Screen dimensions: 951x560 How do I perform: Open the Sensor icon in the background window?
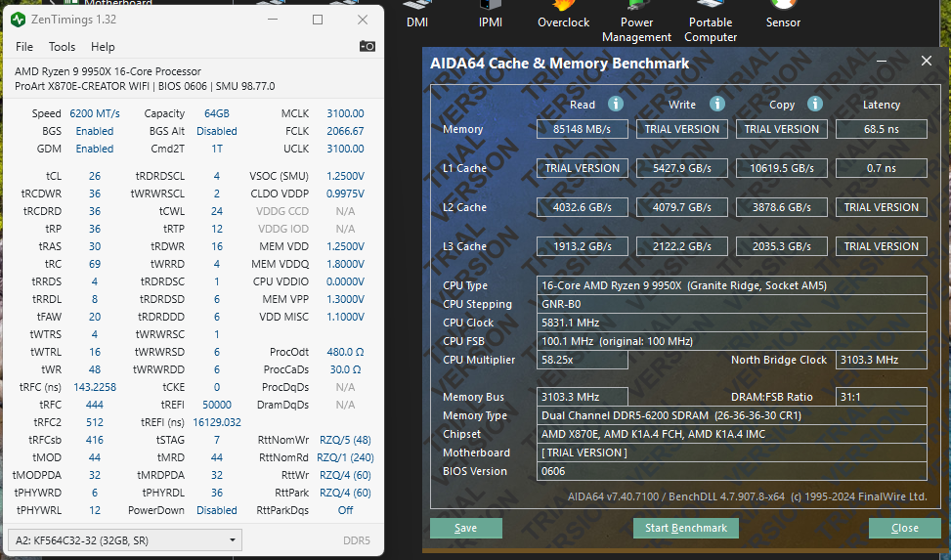[783, 15]
